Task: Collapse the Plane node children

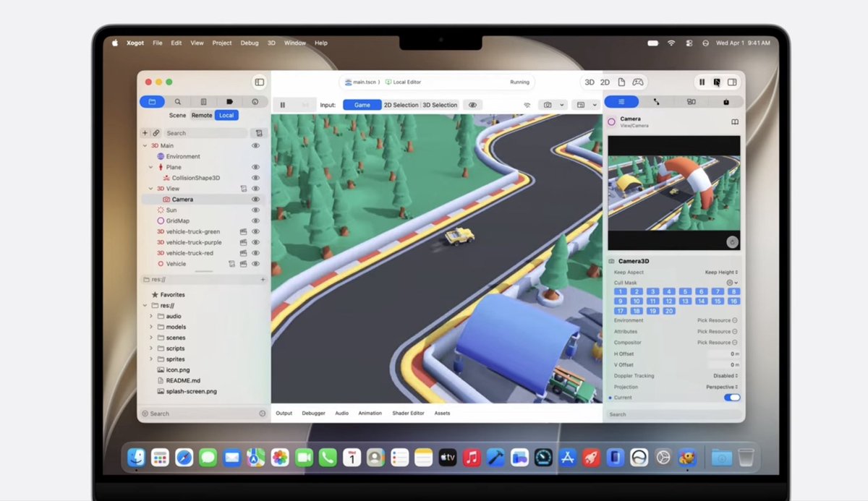Action: (151, 167)
